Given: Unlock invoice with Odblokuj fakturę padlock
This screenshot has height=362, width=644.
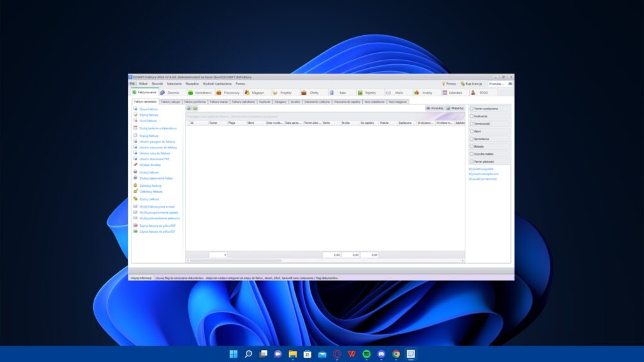Looking at the screenshot, I should point(136,191).
